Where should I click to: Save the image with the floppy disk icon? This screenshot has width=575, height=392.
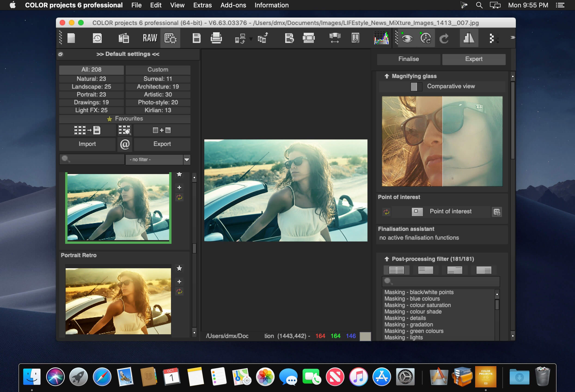(x=196, y=38)
